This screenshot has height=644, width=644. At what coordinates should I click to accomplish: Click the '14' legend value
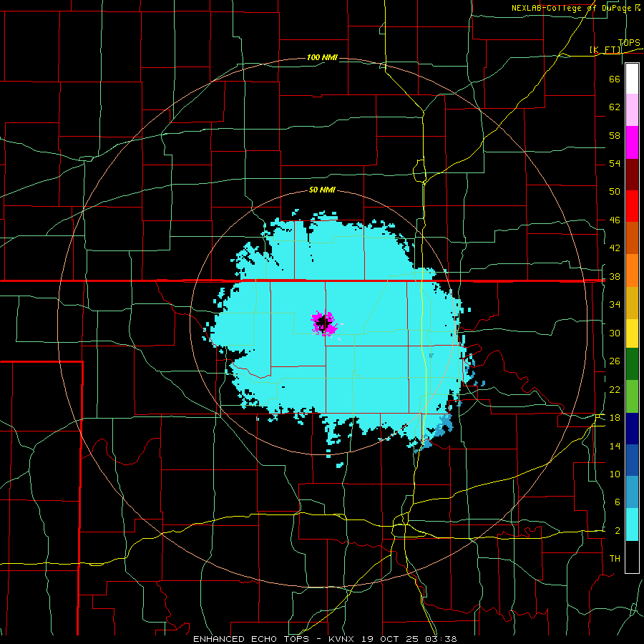(615, 446)
